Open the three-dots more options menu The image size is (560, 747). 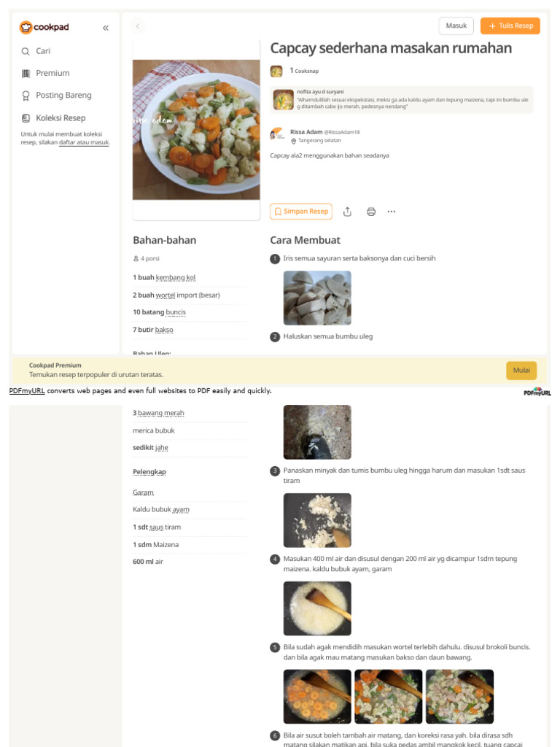click(392, 212)
